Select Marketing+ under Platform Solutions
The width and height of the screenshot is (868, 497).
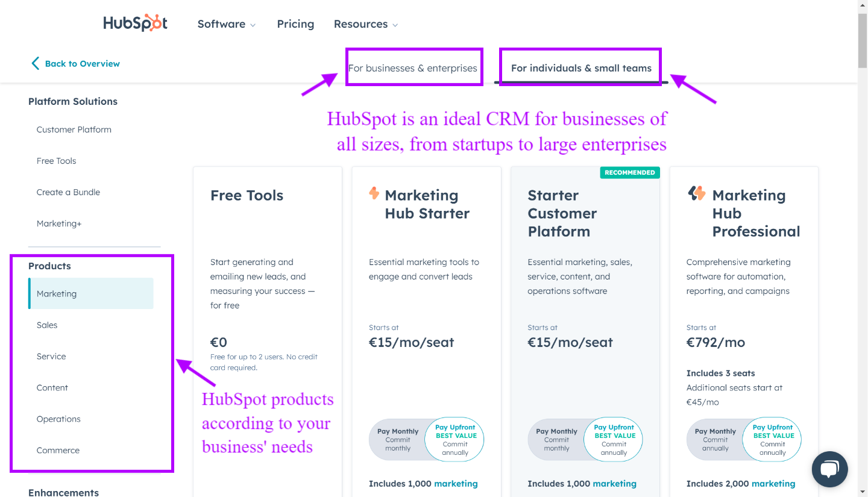pos(58,223)
